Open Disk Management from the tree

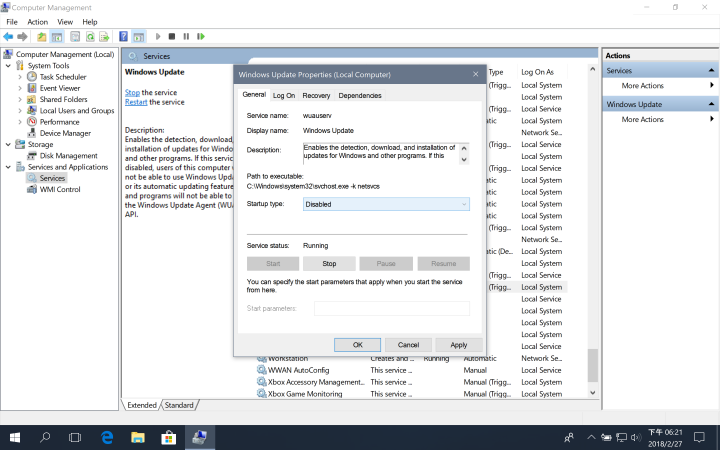coord(68,156)
